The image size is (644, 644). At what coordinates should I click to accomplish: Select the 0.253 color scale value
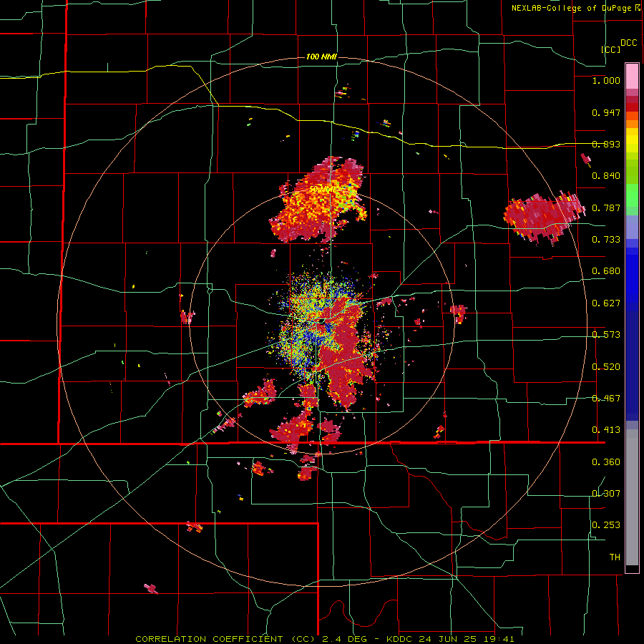coord(606,525)
